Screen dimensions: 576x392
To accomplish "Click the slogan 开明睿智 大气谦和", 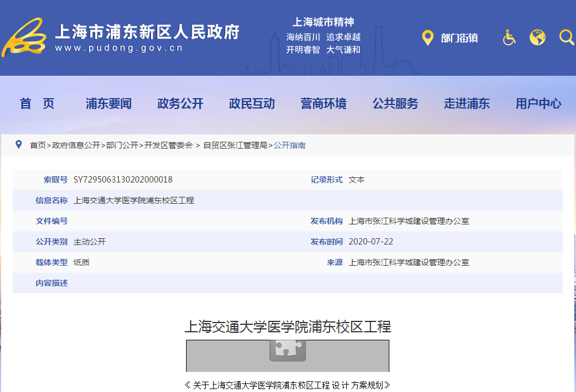I will pos(323,49).
